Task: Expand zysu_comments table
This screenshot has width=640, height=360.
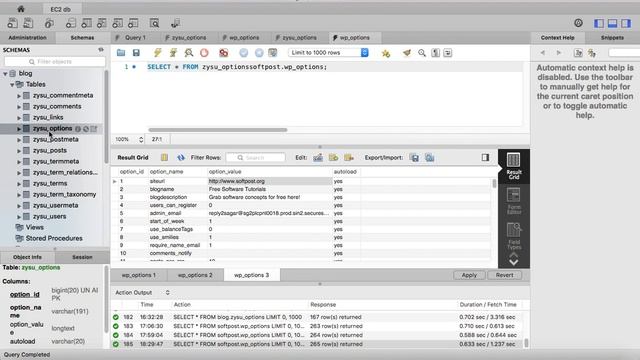Action: [x=19, y=107]
